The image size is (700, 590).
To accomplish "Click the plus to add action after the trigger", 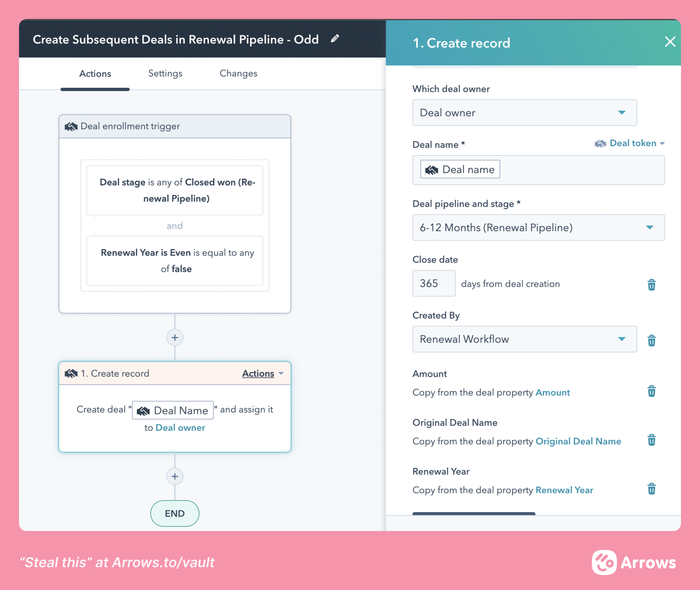I will pos(175,337).
